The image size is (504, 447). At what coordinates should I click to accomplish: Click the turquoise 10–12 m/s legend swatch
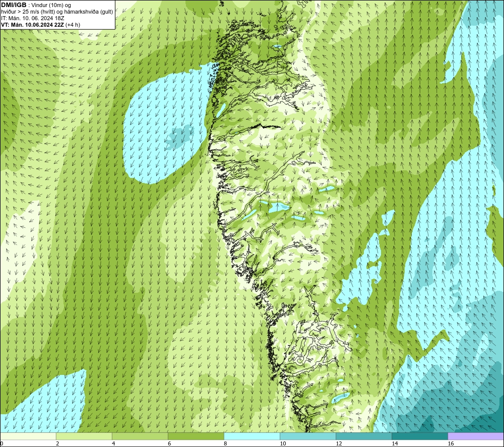tap(308, 436)
